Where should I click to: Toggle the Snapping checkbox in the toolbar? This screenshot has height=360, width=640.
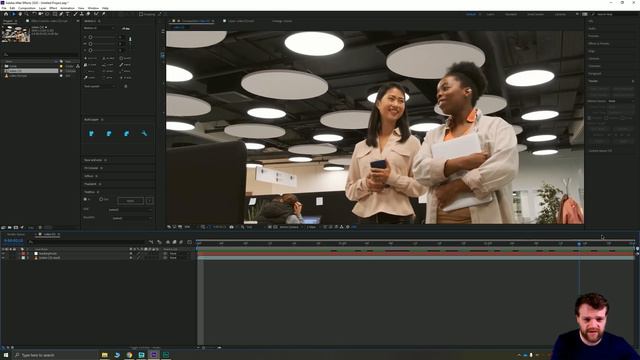click(141, 14)
